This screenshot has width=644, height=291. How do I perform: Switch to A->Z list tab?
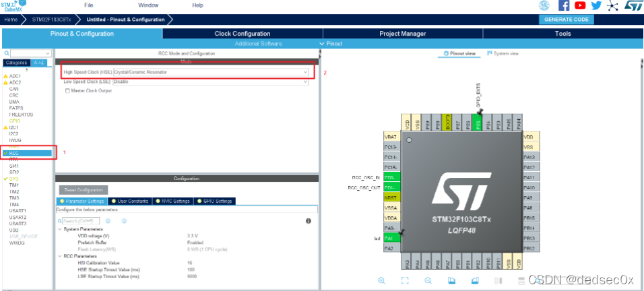pos(40,63)
